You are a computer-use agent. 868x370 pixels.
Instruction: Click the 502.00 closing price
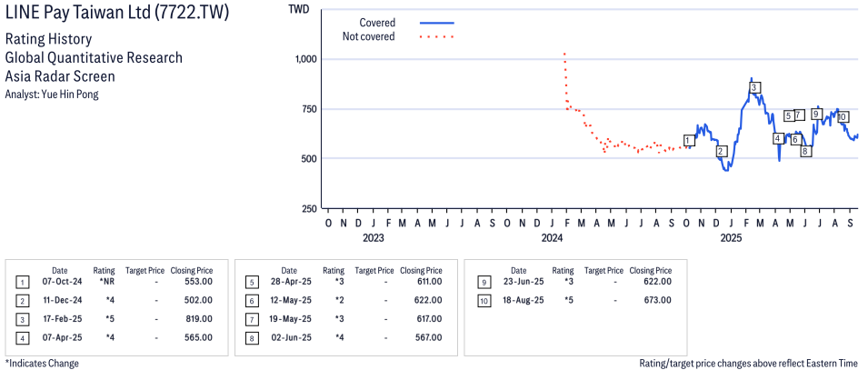199,300
